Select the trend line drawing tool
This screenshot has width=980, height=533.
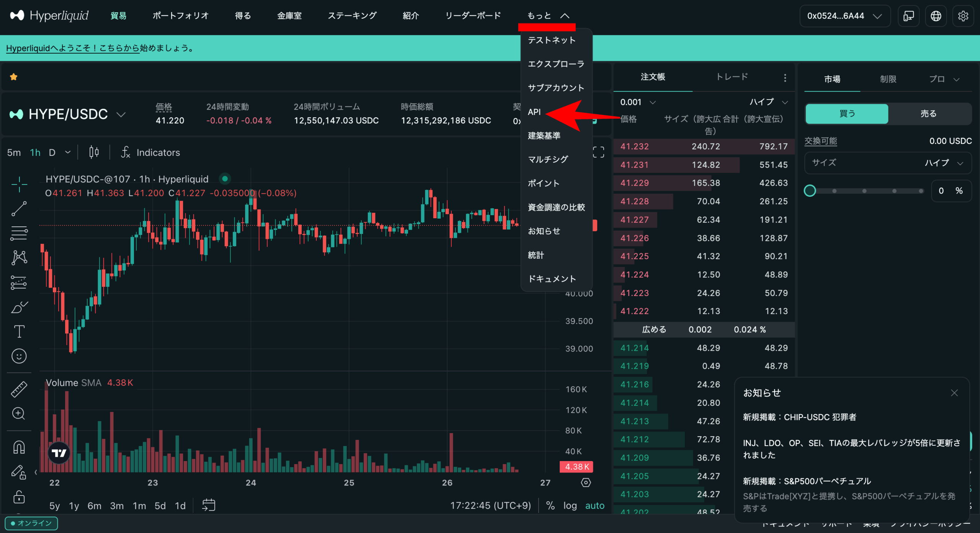pyautogui.click(x=19, y=209)
